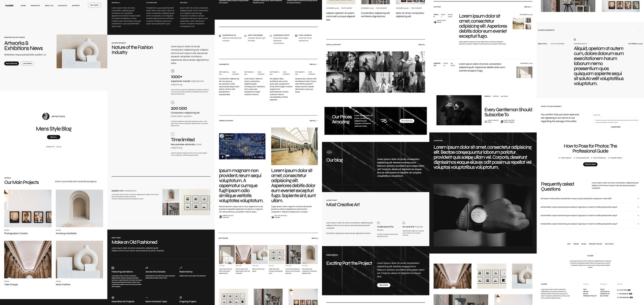This screenshot has height=305, width=644.
Task: Click the Cool Museum picture icon
Action: tap(296, 36)
